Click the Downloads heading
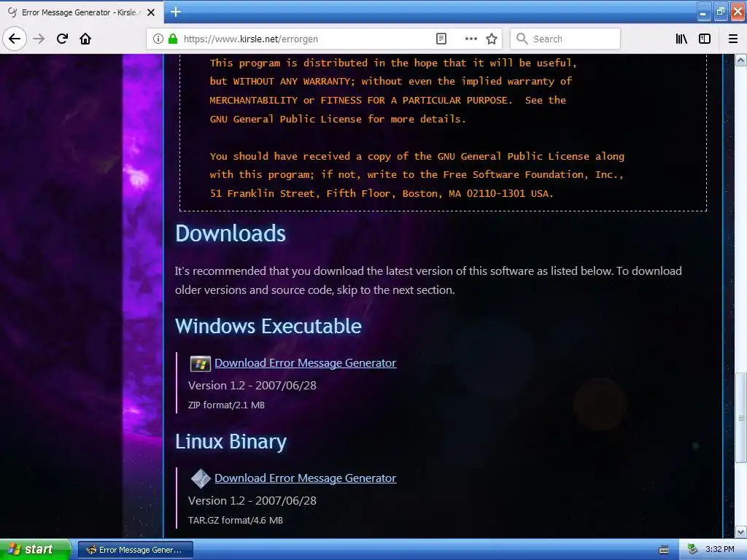747x560 pixels. click(x=231, y=233)
